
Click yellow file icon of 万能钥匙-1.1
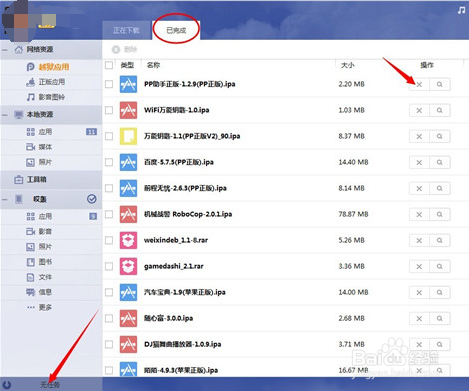coord(128,136)
